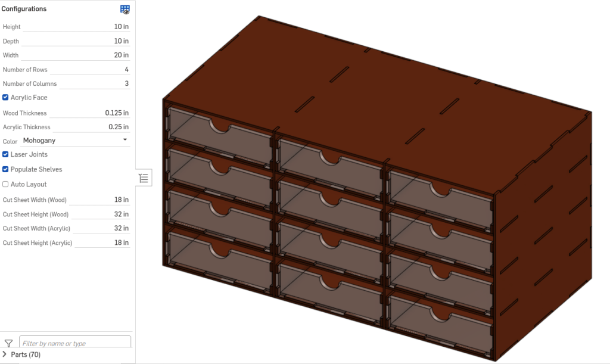Screen dimensions: 610x364
Task: Turn off Populate Shelves checkbox
Action: point(6,170)
